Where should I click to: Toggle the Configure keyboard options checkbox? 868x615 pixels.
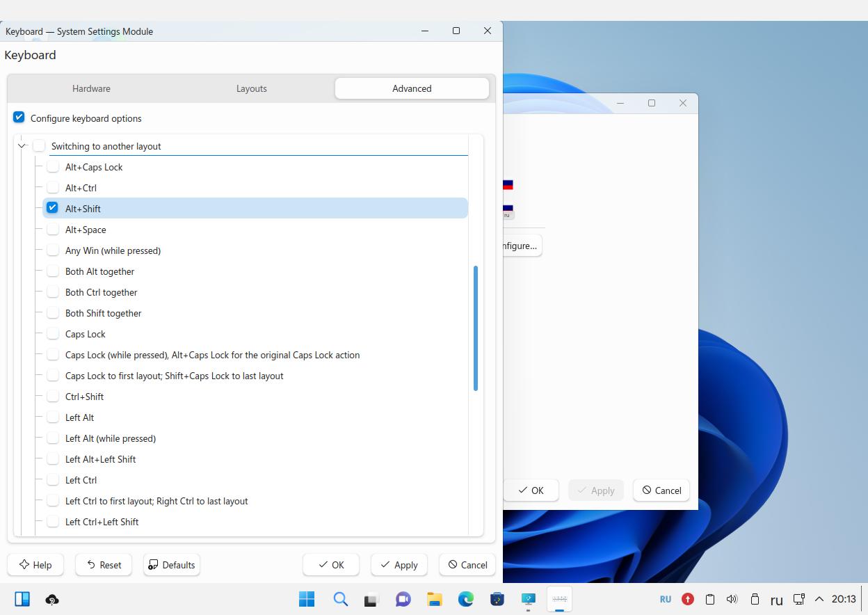(x=19, y=118)
